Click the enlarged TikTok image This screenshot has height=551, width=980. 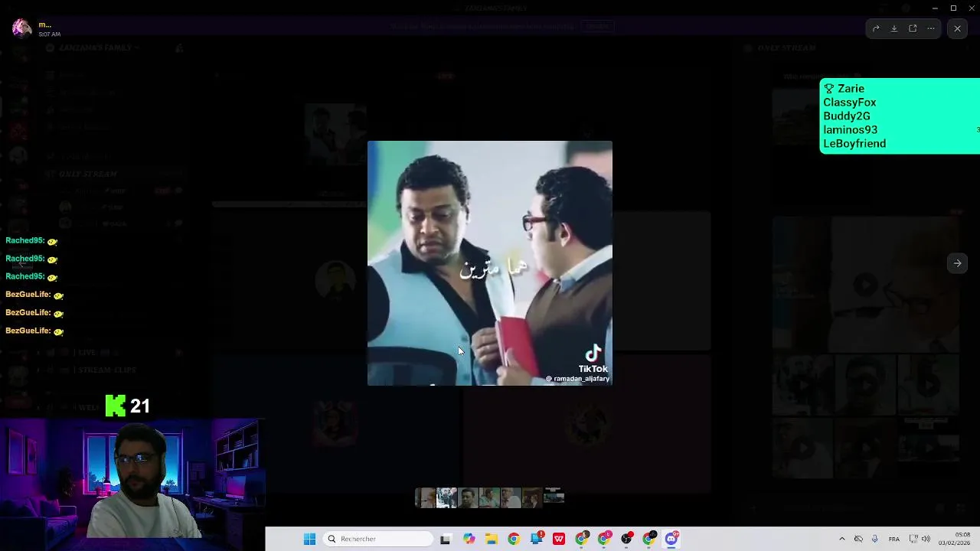490,263
